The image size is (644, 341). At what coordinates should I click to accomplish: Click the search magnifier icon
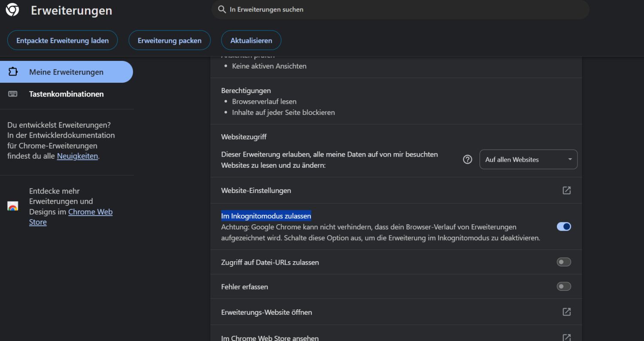pyautogui.click(x=222, y=9)
